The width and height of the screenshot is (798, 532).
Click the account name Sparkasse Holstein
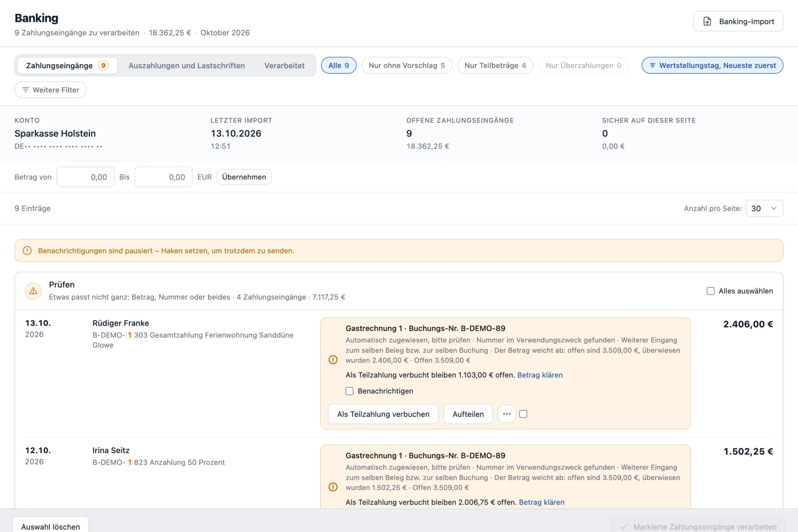point(55,134)
